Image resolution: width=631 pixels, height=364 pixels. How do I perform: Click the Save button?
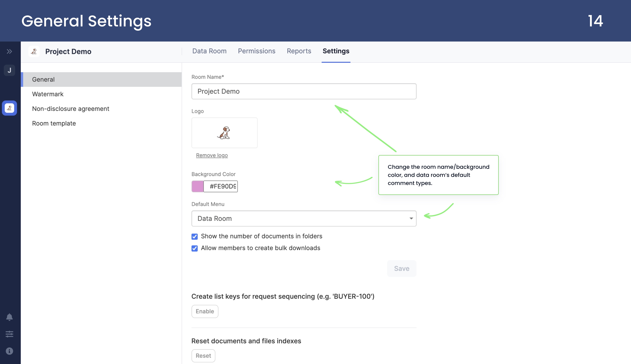pos(402,269)
